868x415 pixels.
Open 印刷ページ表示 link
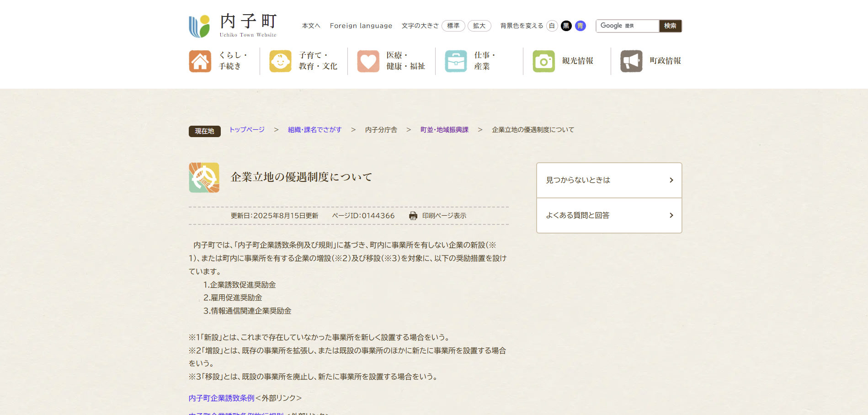[444, 216]
